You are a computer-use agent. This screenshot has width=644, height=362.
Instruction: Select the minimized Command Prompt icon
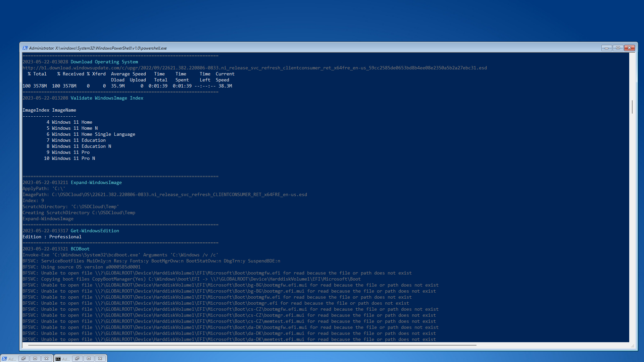pos(58,359)
